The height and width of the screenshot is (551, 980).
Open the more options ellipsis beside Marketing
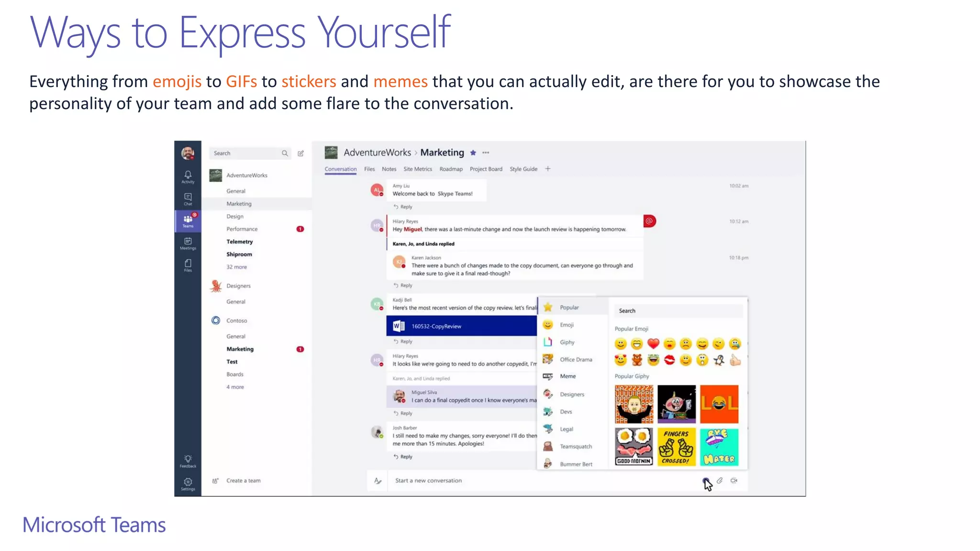(x=486, y=153)
